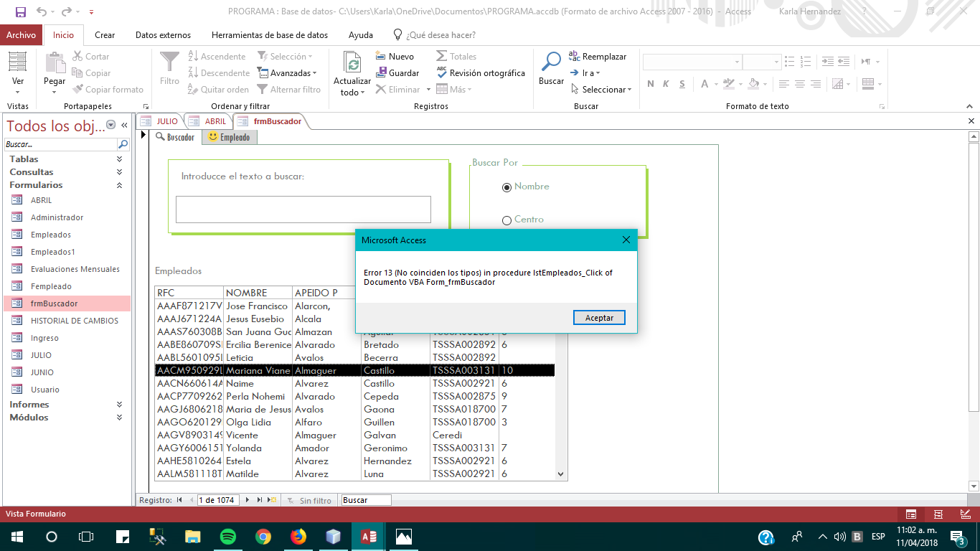Select the Olga Lidia employee row

[x=354, y=423]
